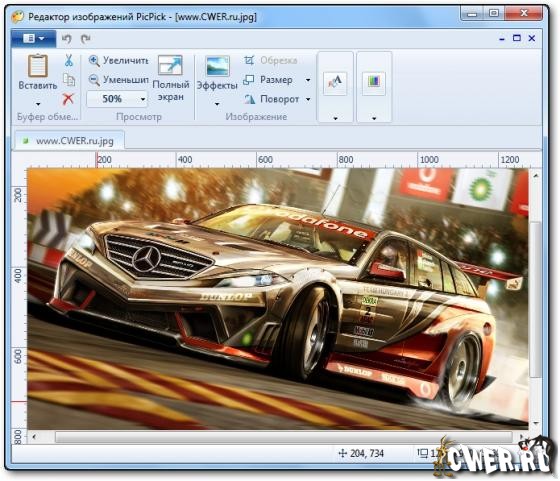Switch to the www.CWER.ru.jpg tab
Image resolution: width=560 pixels, height=481 pixels.
click(70, 141)
